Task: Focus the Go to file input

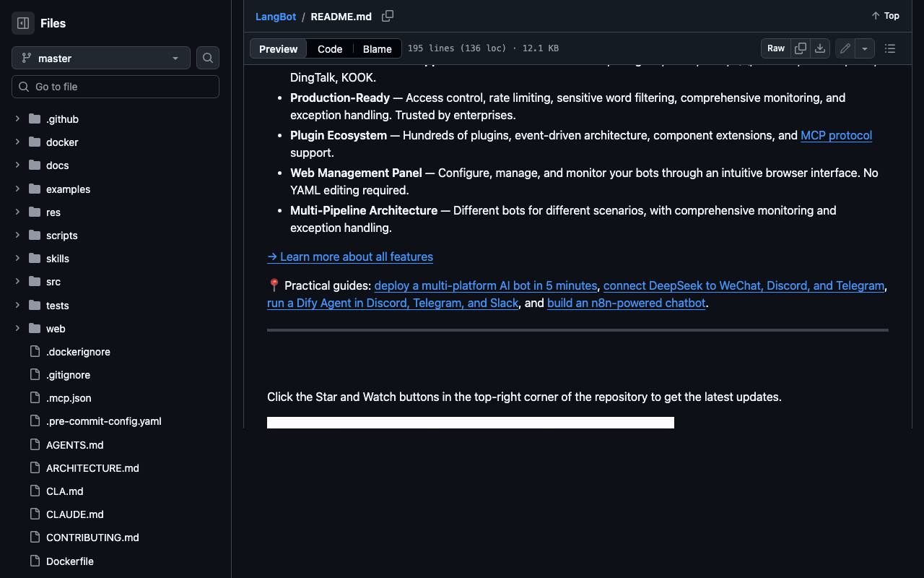Action: pos(115,87)
